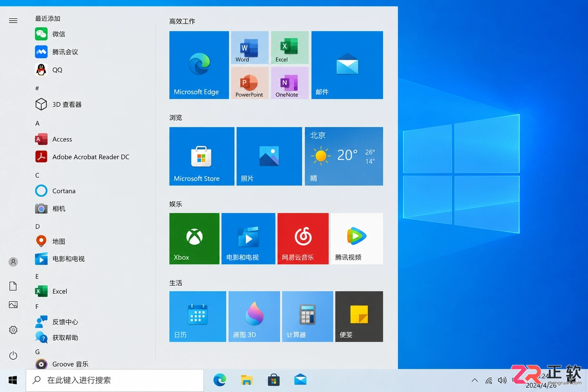Launch the 腾讯视频 tile

pyautogui.click(x=357, y=238)
